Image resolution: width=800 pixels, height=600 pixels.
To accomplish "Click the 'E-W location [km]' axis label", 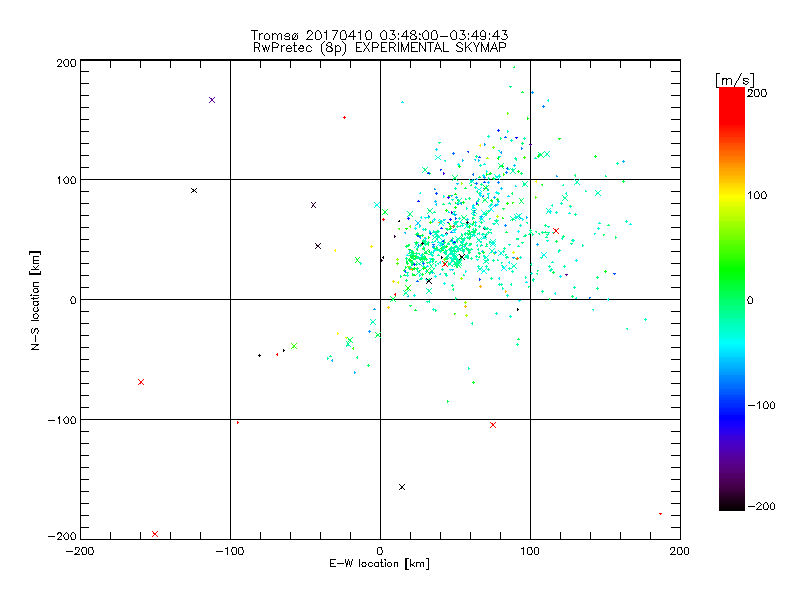I will click(x=379, y=564).
